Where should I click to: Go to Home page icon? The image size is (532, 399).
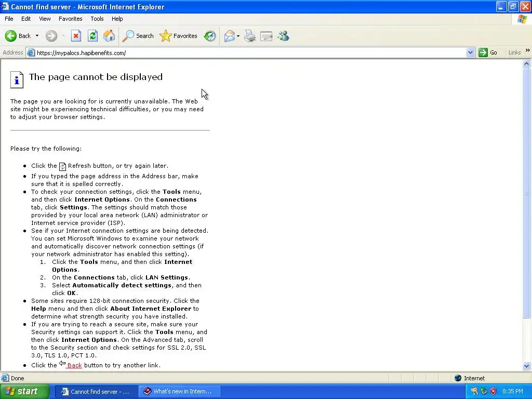tap(109, 36)
